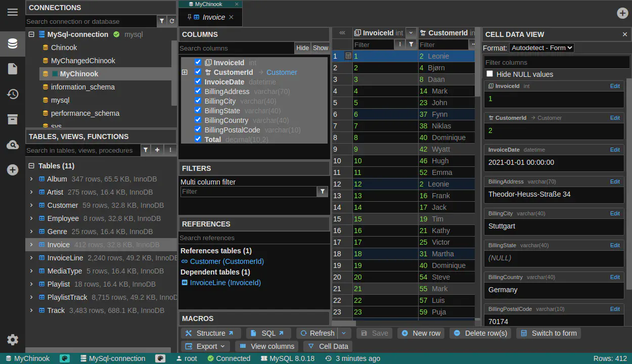Click the Search columns input field
Viewport: 632px width, 364px height.
(x=236, y=48)
